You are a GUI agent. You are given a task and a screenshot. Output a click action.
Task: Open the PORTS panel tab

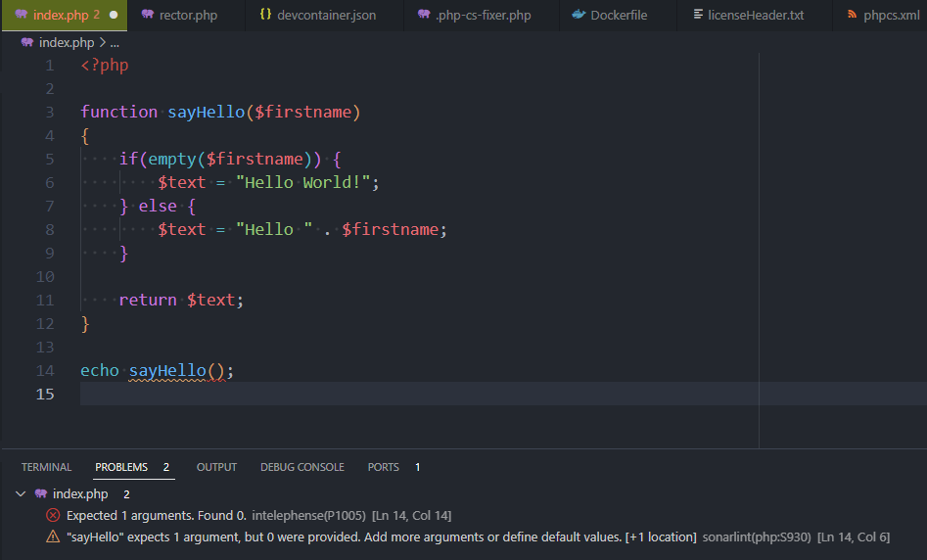click(383, 467)
